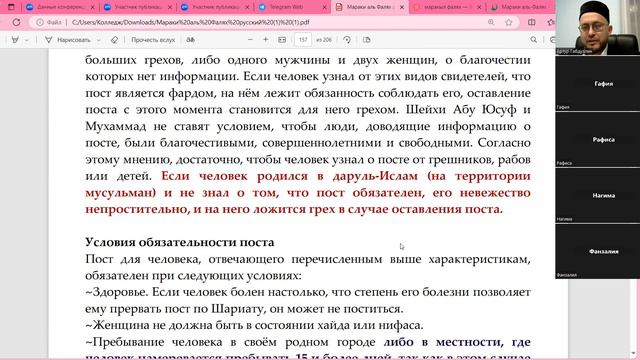Viewport: 640px width, 360px height.
Task: Zoom in the PDF
Action: (266, 40)
